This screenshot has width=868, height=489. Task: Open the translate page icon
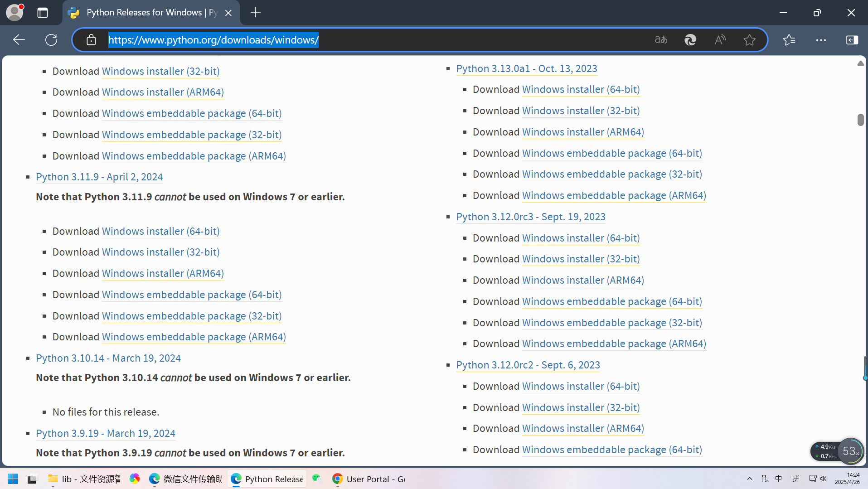(x=661, y=40)
